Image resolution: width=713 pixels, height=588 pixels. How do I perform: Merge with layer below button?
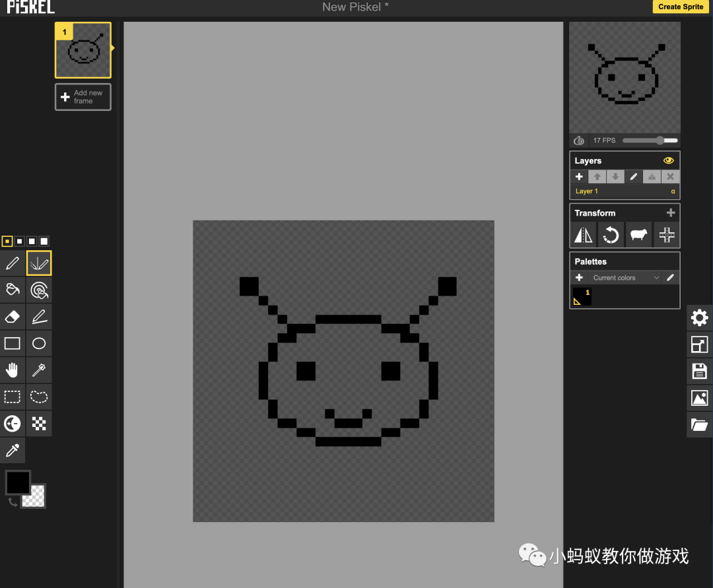pyautogui.click(x=652, y=177)
